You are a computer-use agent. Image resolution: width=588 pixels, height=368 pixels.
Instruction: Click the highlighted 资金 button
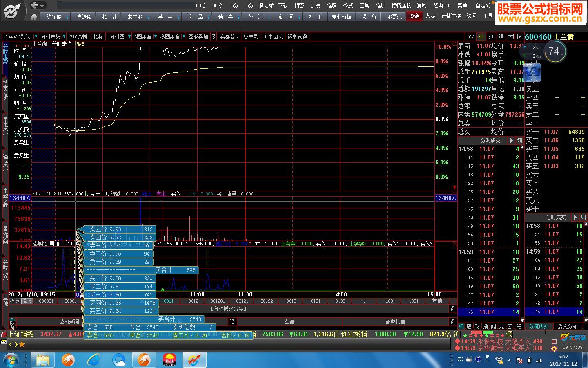point(414,16)
